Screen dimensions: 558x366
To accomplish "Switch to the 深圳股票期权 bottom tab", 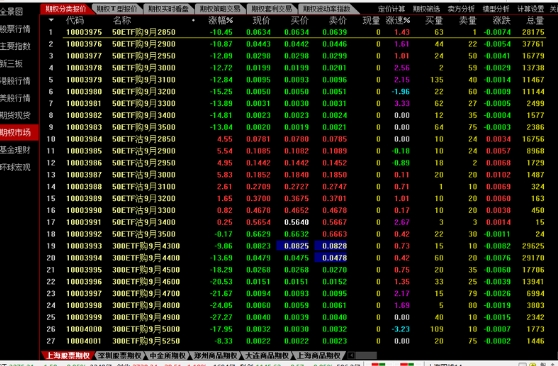I will [x=120, y=355].
